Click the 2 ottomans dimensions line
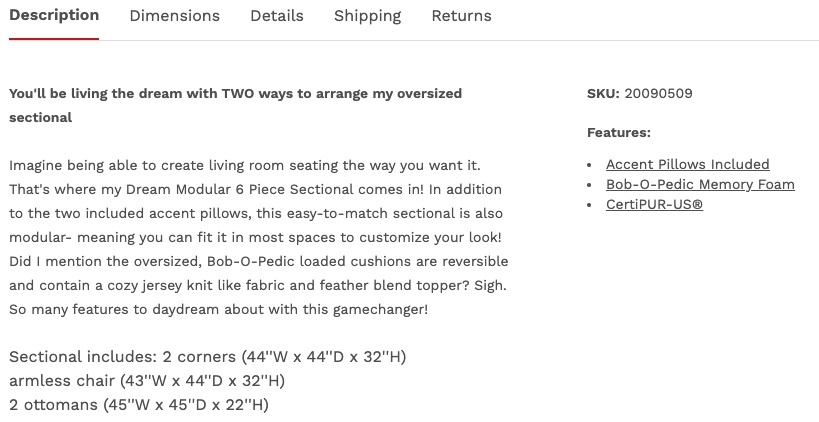The image size is (819, 422). (x=139, y=405)
